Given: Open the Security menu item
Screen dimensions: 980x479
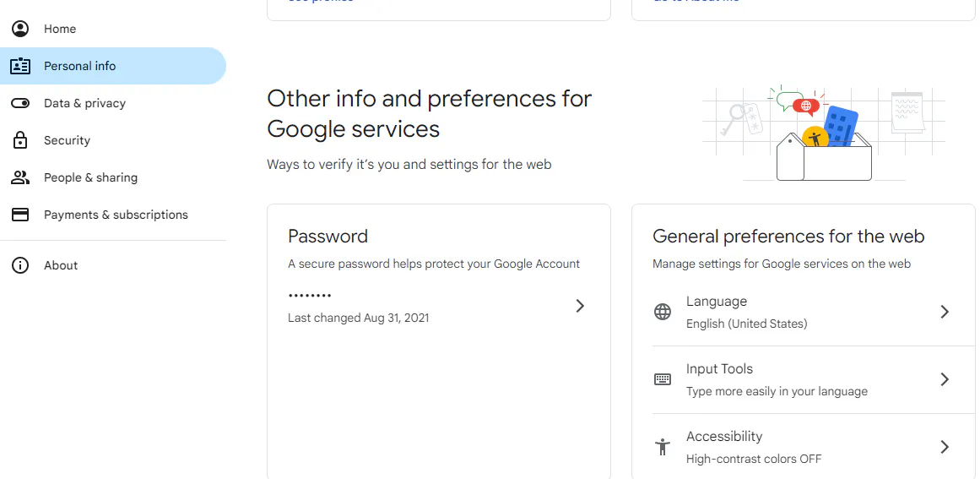Looking at the screenshot, I should (67, 140).
